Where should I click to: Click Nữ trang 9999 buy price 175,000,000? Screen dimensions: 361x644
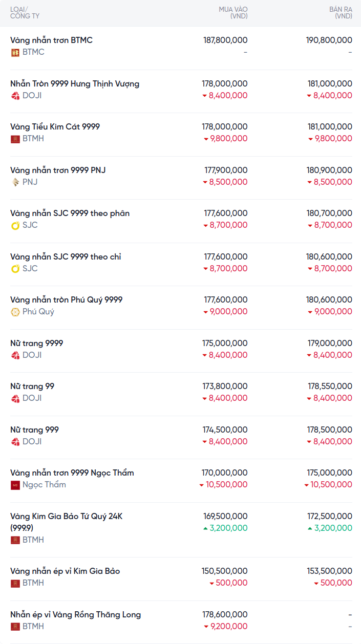(225, 343)
